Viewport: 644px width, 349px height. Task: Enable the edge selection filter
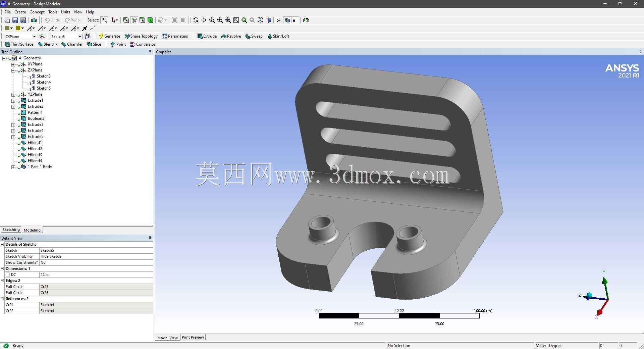134,20
